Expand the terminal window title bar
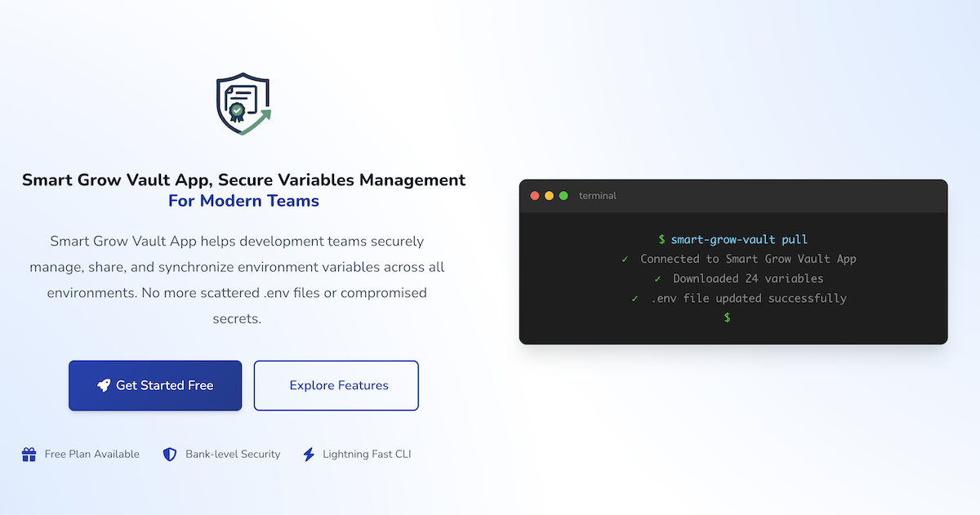 pyautogui.click(x=733, y=196)
